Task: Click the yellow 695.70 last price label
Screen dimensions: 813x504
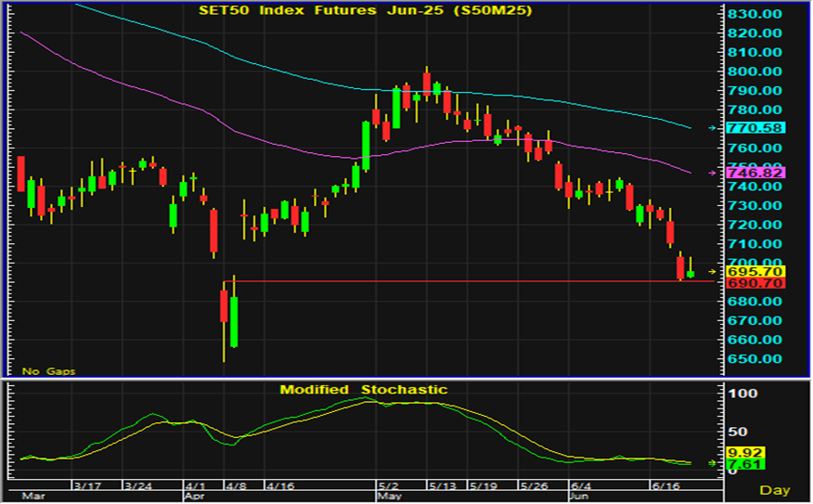Action: tap(755, 272)
